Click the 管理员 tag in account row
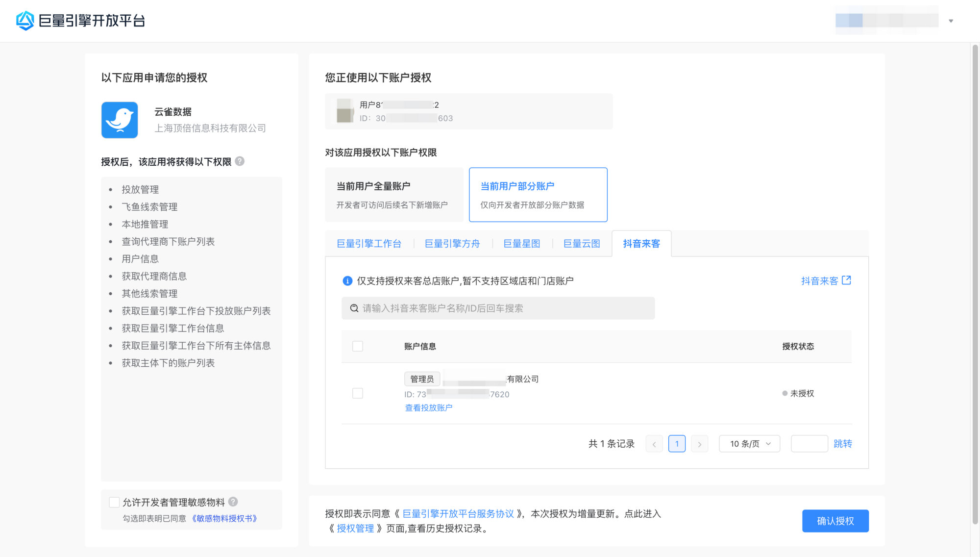This screenshot has width=980, height=557. pos(422,379)
